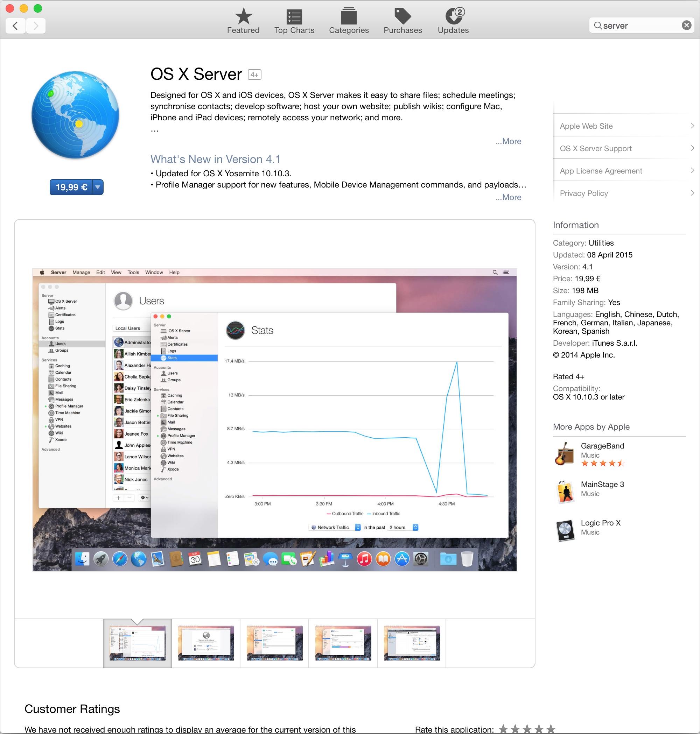Click chevron next to Apple Web Site

tap(692, 126)
